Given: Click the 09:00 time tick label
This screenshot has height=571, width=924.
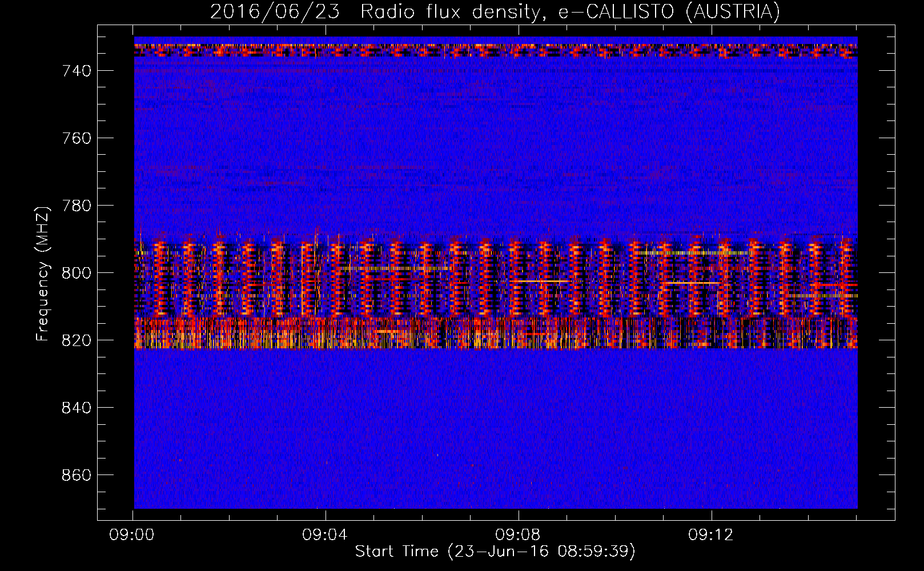Looking at the screenshot, I should [x=132, y=535].
